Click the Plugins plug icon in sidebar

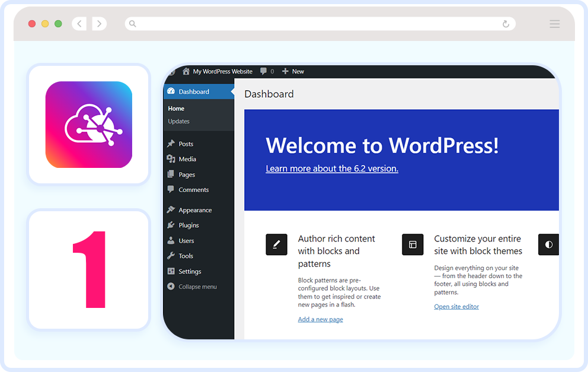[x=171, y=225]
